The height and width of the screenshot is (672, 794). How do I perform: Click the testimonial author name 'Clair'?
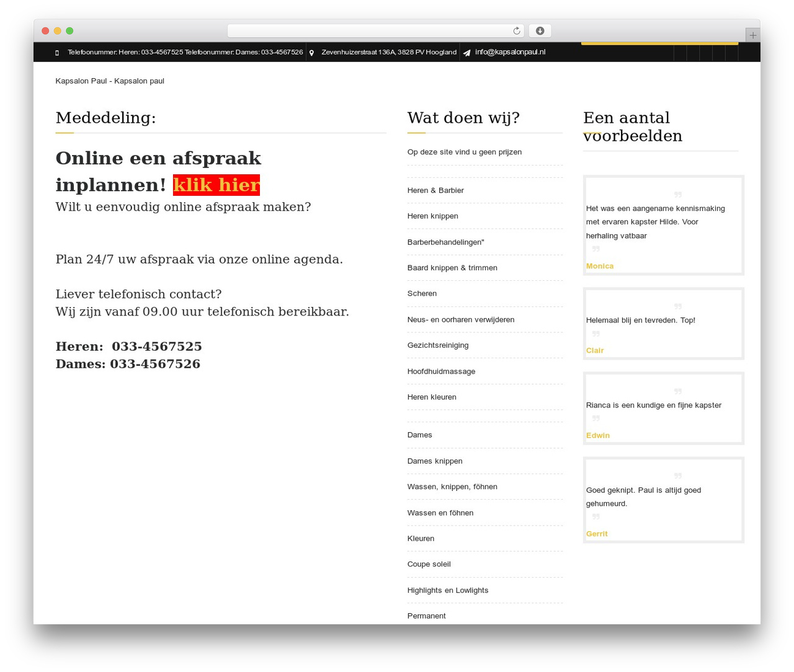click(x=595, y=351)
